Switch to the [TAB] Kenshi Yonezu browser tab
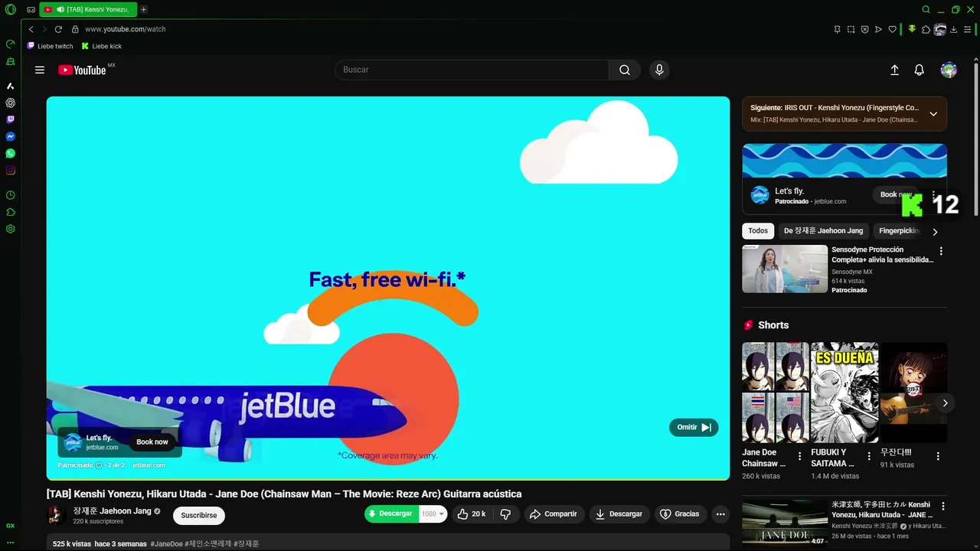Screen dimensions: 980x551 pos(89,9)
